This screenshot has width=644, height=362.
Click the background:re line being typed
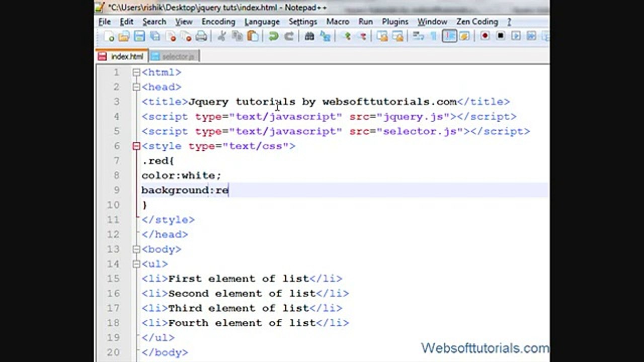[x=185, y=191]
